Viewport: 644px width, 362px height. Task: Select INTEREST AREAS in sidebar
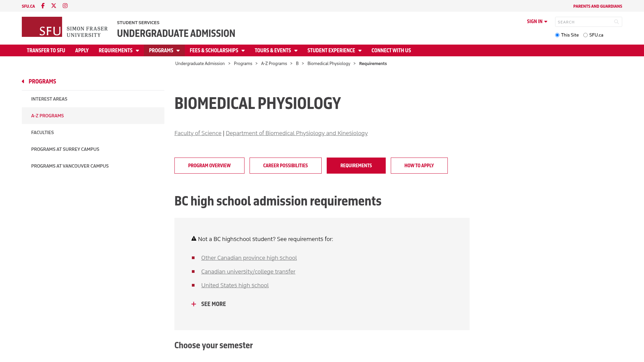(93, 99)
